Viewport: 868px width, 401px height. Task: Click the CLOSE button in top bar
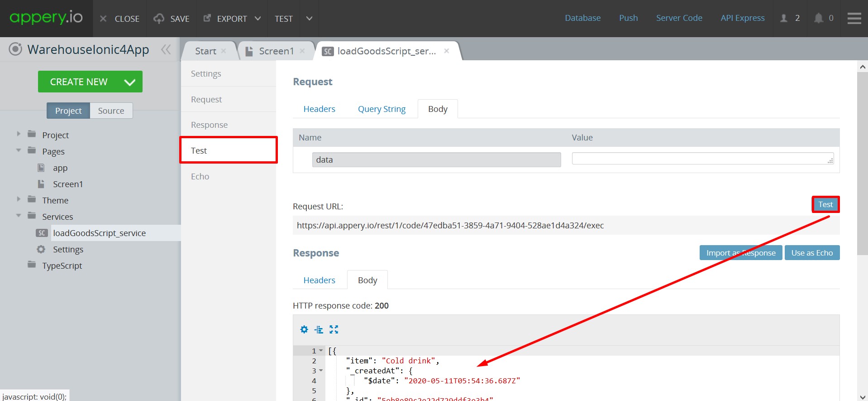click(119, 19)
